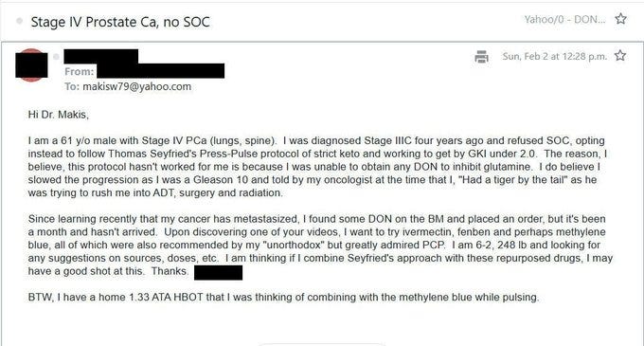The height and width of the screenshot is (346, 644).
Task: Click the paragraph starting I am a 61 y/o male
Action: pyautogui.click(x=317, y=167)
